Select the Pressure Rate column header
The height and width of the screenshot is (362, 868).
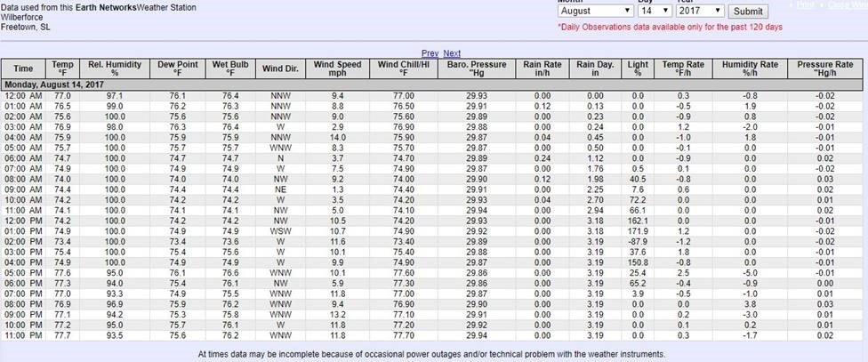[x=824, y=68]
